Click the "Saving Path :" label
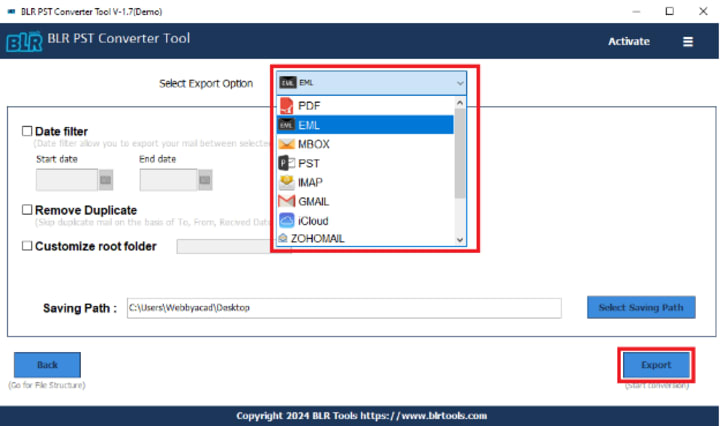 click(x=79, y=308)
